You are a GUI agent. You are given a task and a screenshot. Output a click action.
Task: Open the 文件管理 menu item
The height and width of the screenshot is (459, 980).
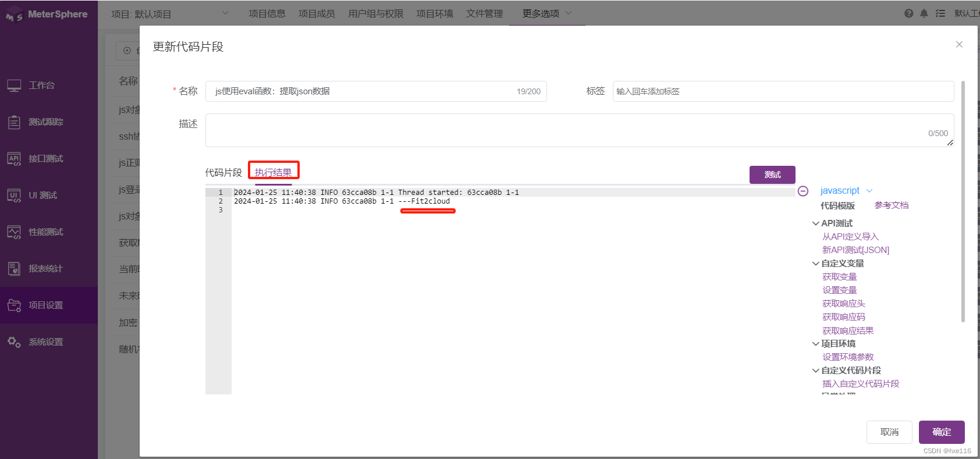[484, 13]
